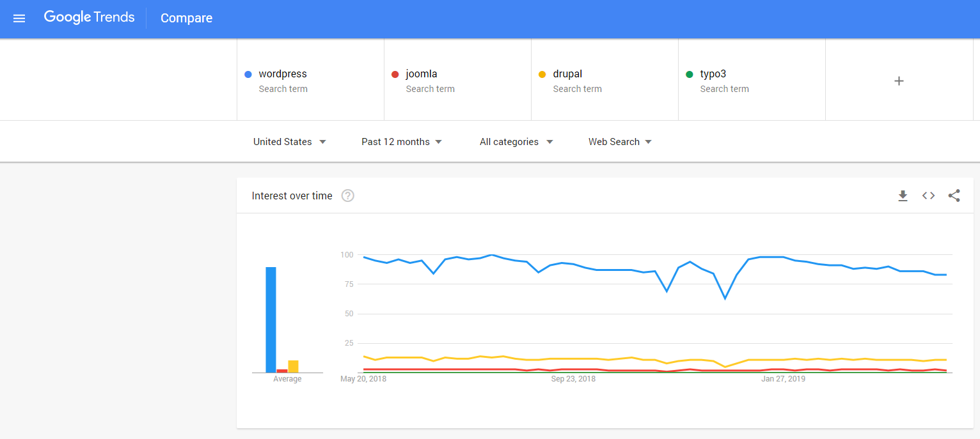
Task: Open the All categories dropdown
Action: [x=516, y=142]
